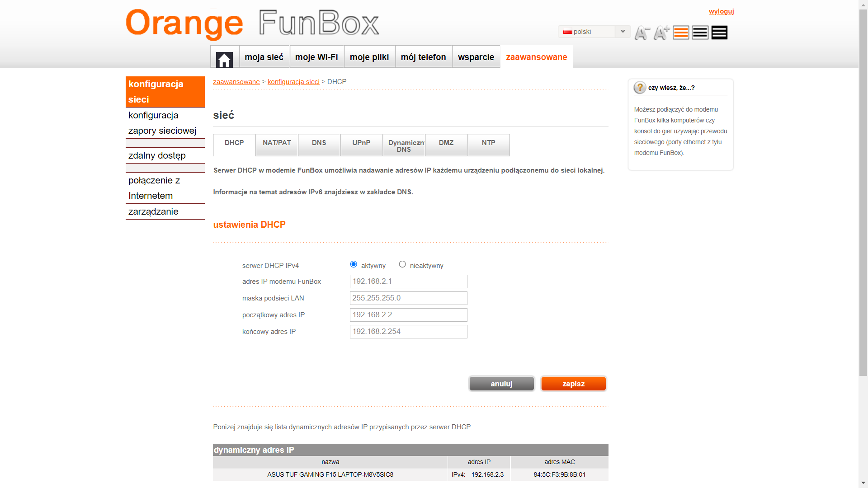Click the konfiguracja sieci breadcrumb link
868x488 pixels.
coord(293,82)
